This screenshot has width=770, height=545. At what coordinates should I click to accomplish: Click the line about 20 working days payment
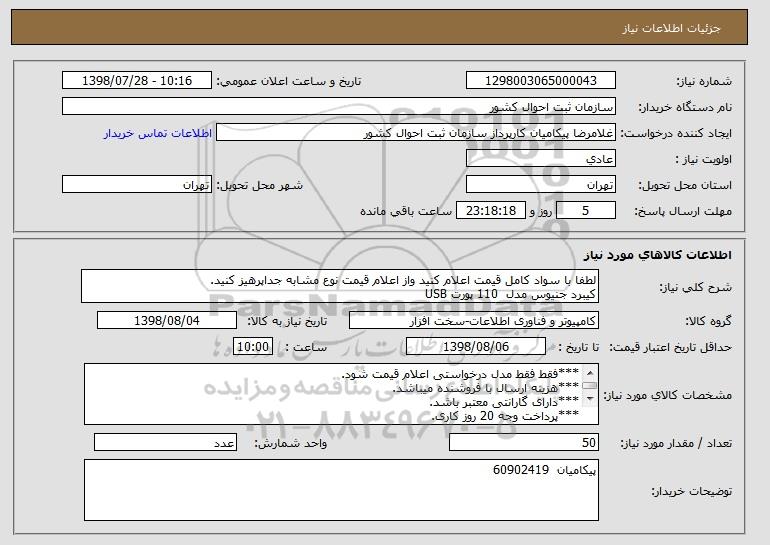coord(505,416)
